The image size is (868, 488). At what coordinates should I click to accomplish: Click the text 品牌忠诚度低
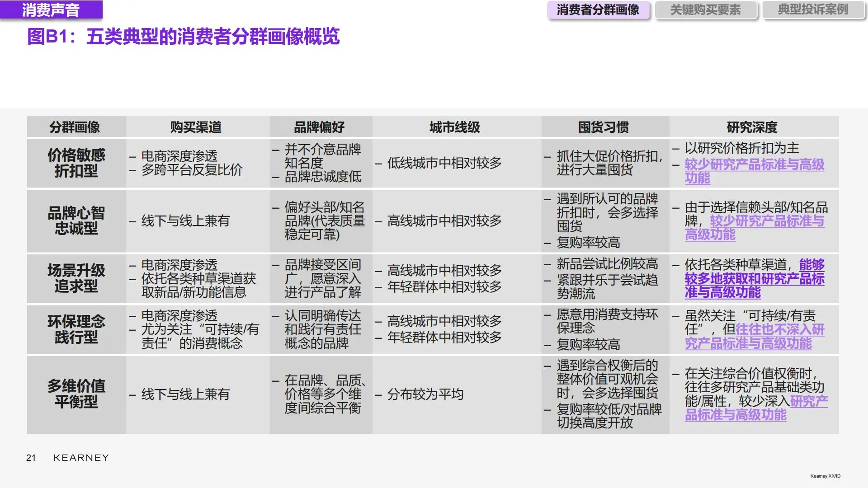(x=323, y=177)
